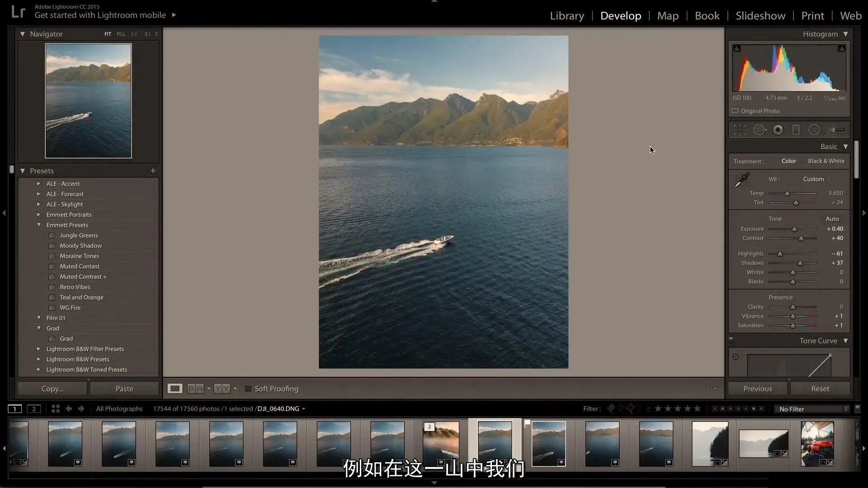Viewport: 868px width, 488px height.
Task: Click the Previous button
Action: [x=758, y=389]
